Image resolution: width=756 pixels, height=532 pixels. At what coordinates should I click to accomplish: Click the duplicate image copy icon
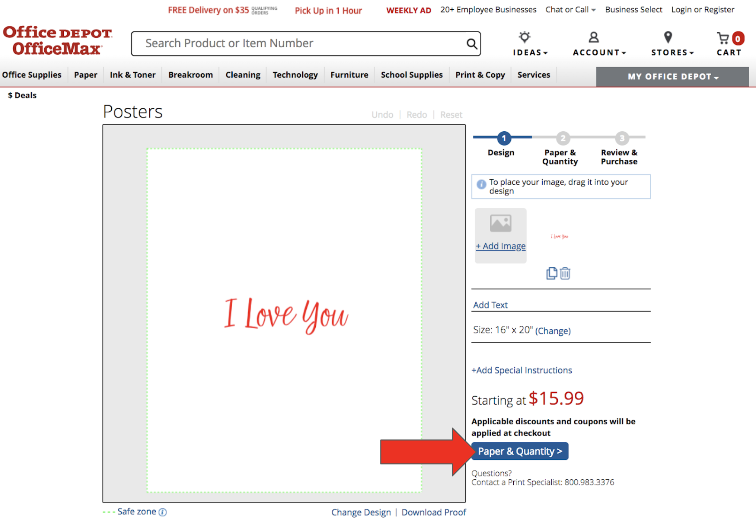coord(551,273)
